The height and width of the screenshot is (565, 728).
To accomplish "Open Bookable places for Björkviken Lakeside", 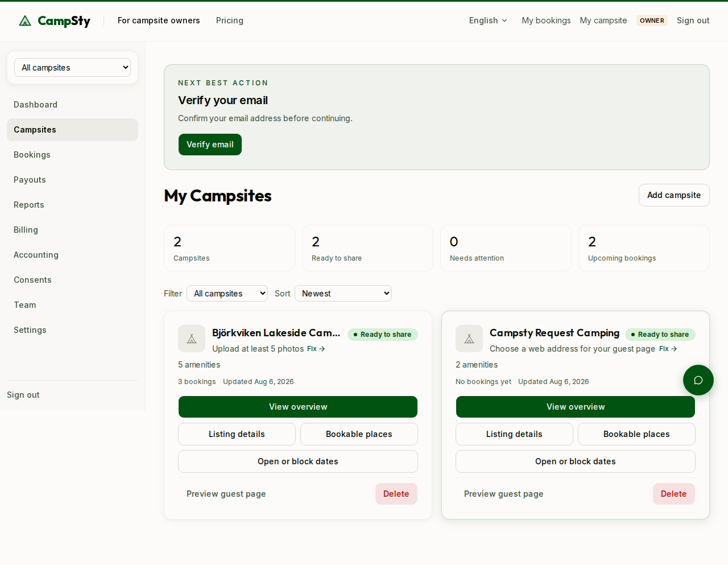I will click(x=359, y=434).
